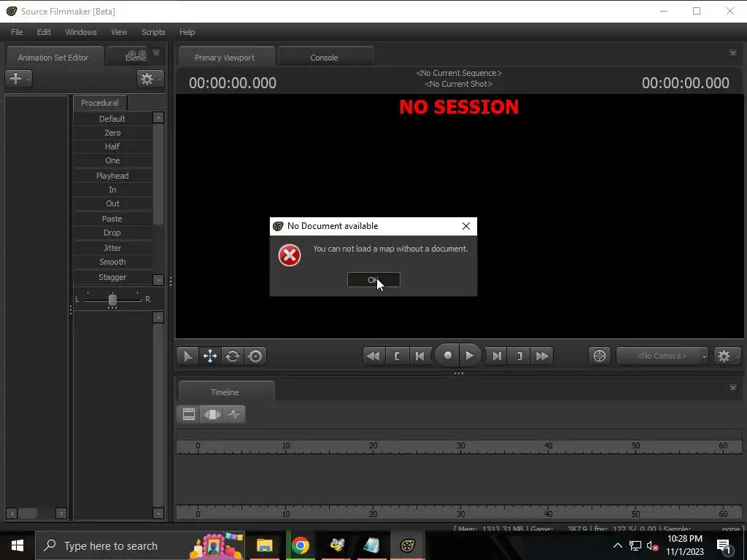This screenshot has width=747, height=560.
Task: Click the upper timeline ruler at 20
Action: (x=373, y=446)
